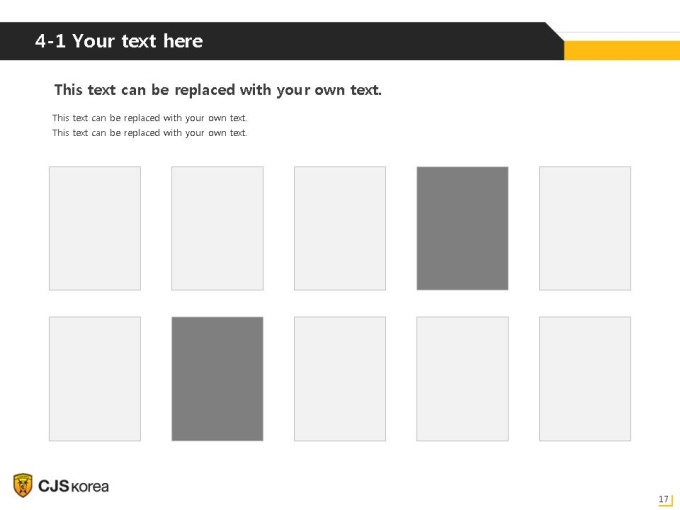The image size is (680, 510).
Task: Click the last placeholder box in top row
Action: pyautogui.click(x=585, y=228)
